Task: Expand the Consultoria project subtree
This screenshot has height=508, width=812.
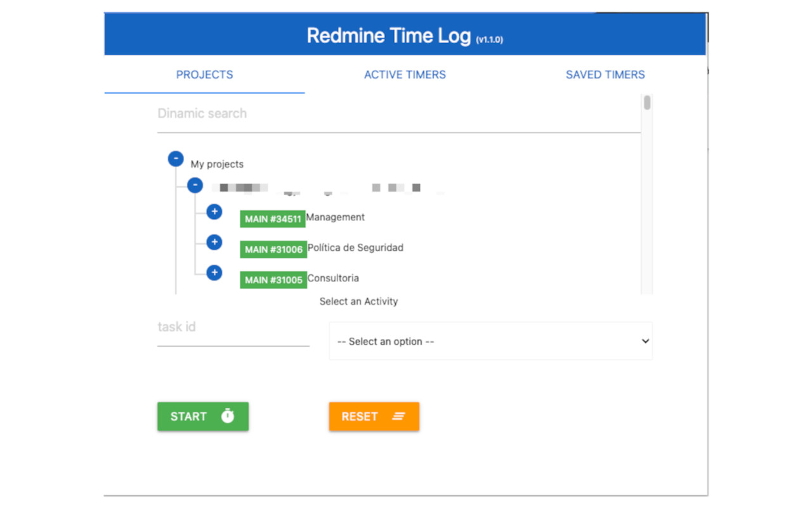Action: point(214,272)
